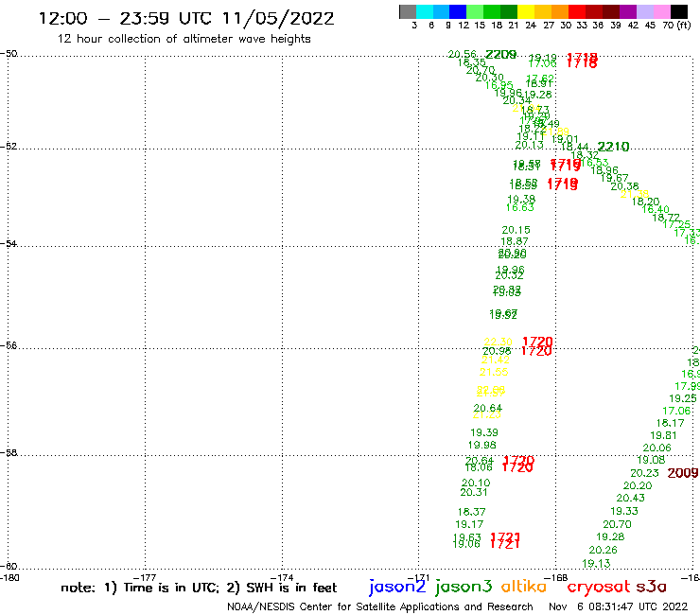Click the s3a time label 2009

(x=683, y=473)
